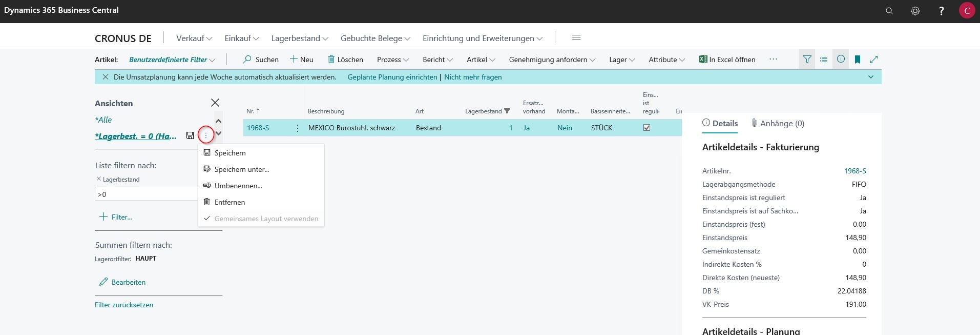Image resolution: width=980 pixels, height=335 pixels.
Task: Expand the Artikel action menu
Action: click(481, 60)
